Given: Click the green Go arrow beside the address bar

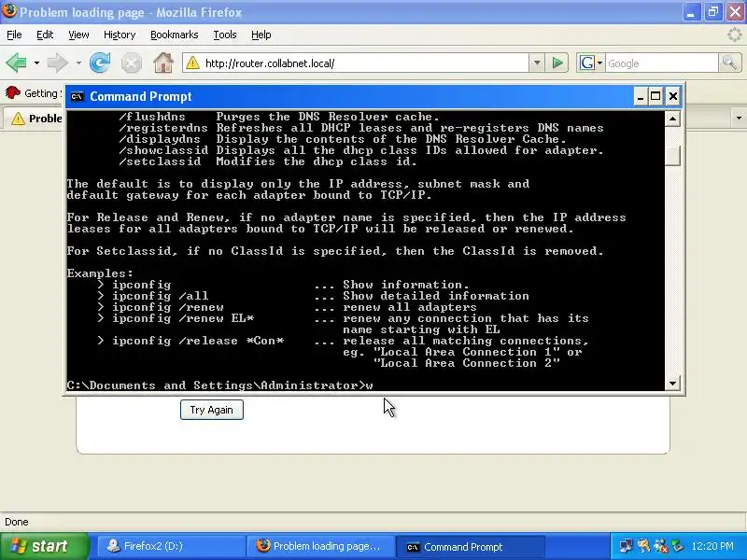Looking at the screenshot, I should coord(557,63).
